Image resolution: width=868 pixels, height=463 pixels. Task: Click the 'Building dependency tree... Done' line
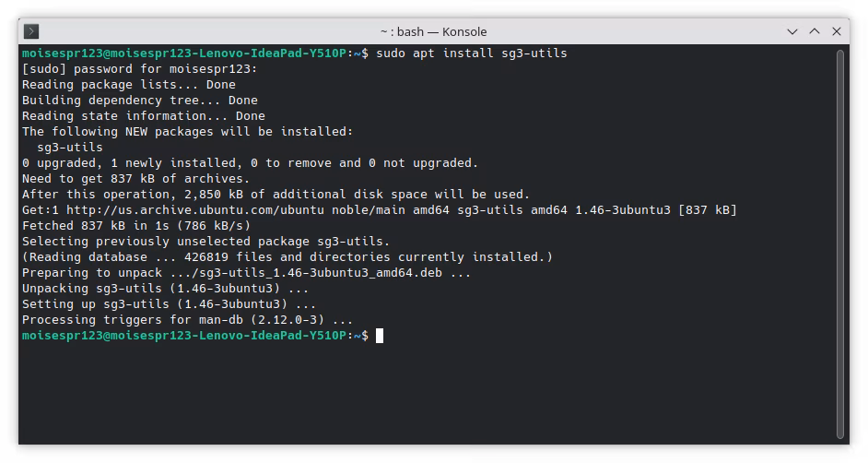click(x=140, y=101)
